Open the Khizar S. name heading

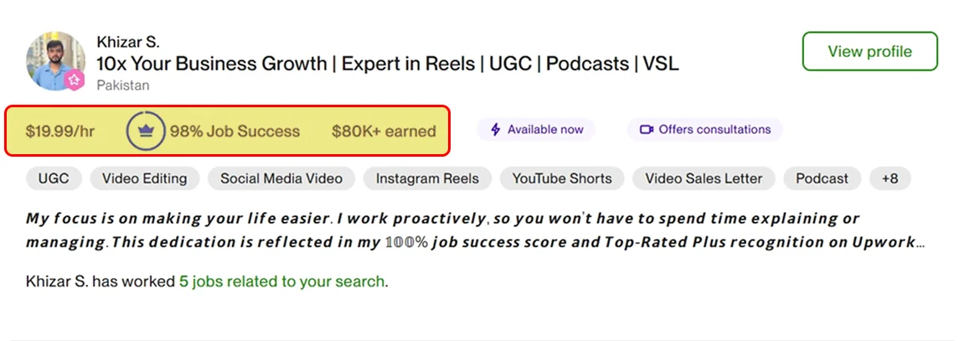(128, 42)
